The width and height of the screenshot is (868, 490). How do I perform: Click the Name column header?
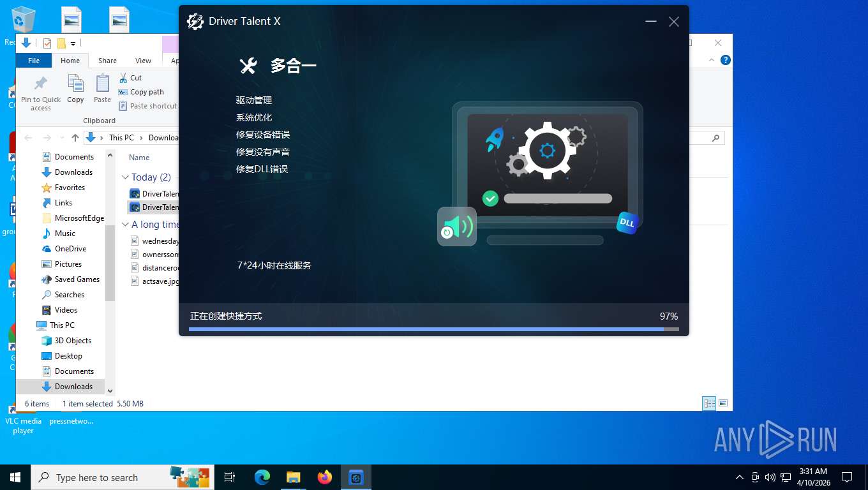(139, 158)
